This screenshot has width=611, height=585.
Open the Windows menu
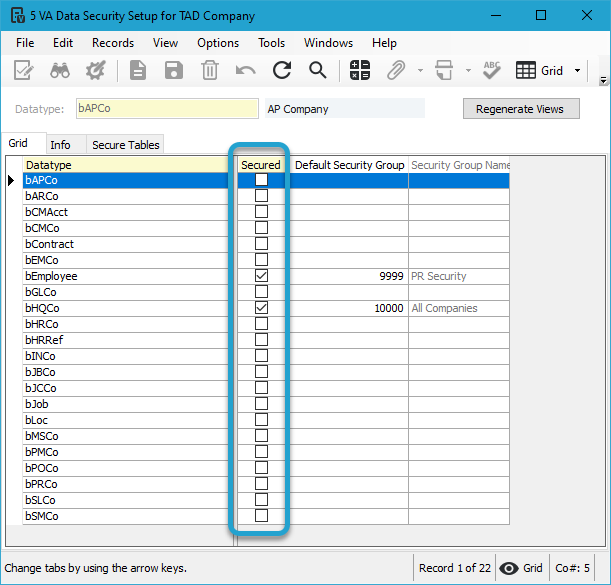[x=328, y=43]
